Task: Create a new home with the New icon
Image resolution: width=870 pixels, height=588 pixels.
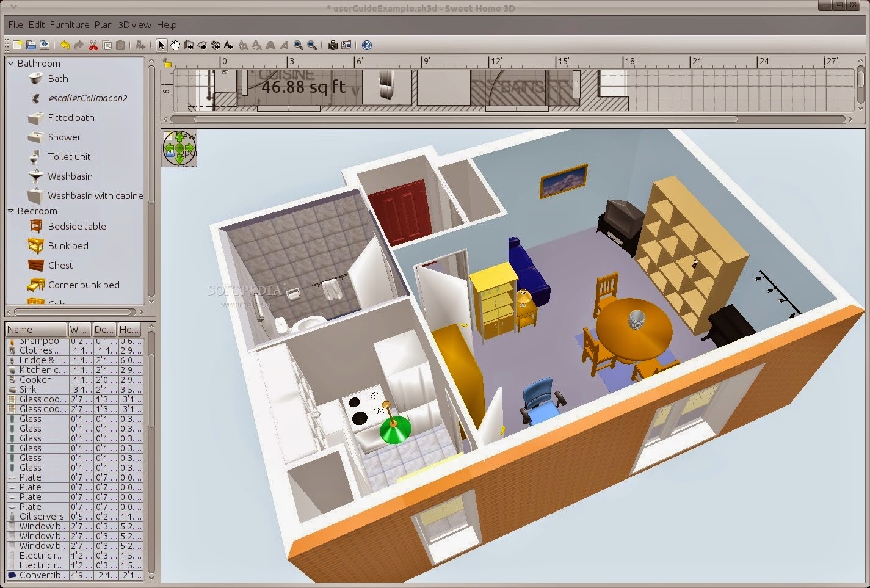Action: [x=17, y=45]
